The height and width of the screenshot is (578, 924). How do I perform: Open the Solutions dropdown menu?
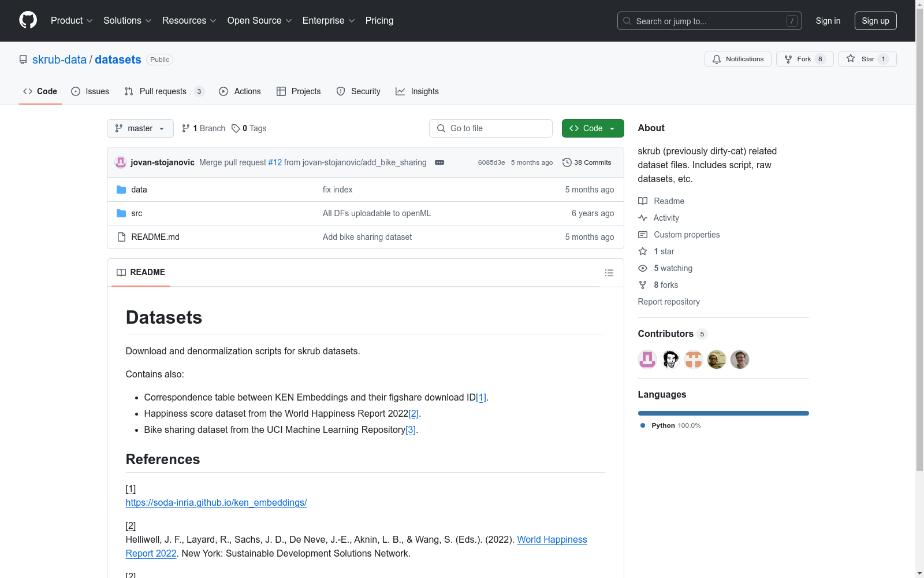tap(127, 20)
